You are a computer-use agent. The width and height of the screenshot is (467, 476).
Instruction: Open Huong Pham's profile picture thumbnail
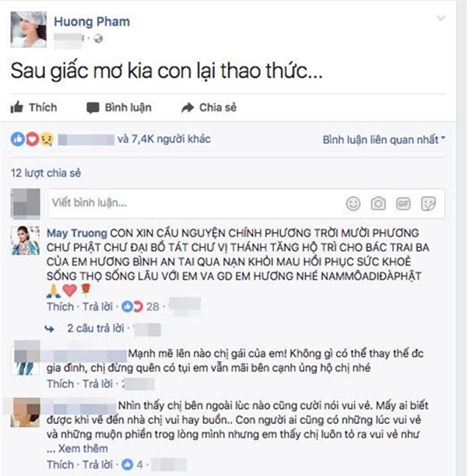coord(29,30)
